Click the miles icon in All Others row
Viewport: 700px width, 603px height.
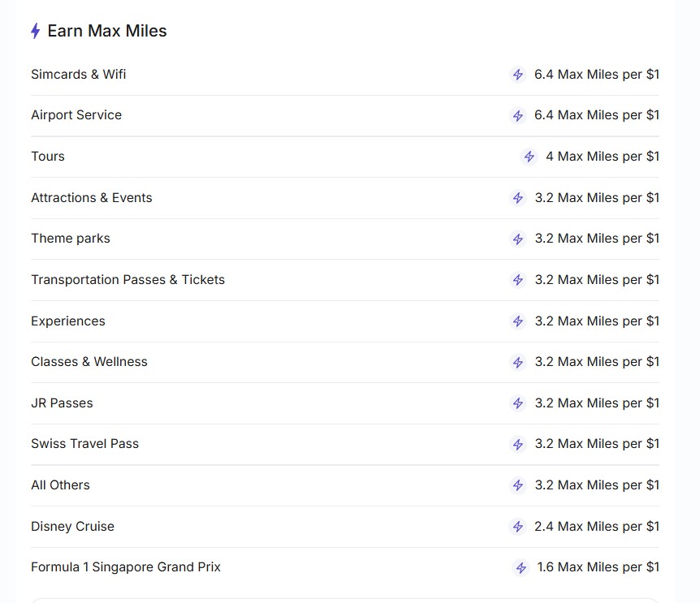pyautogui.click(x=518, y=485)
